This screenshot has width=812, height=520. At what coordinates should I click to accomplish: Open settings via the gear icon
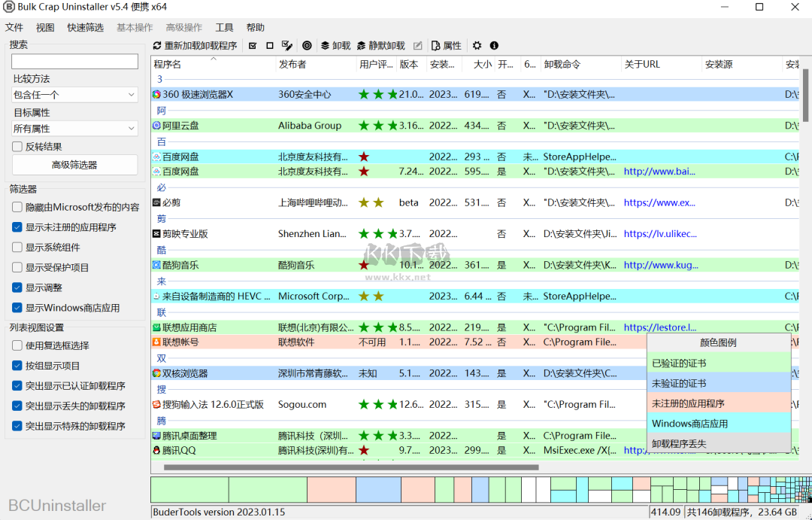(476, 45)
